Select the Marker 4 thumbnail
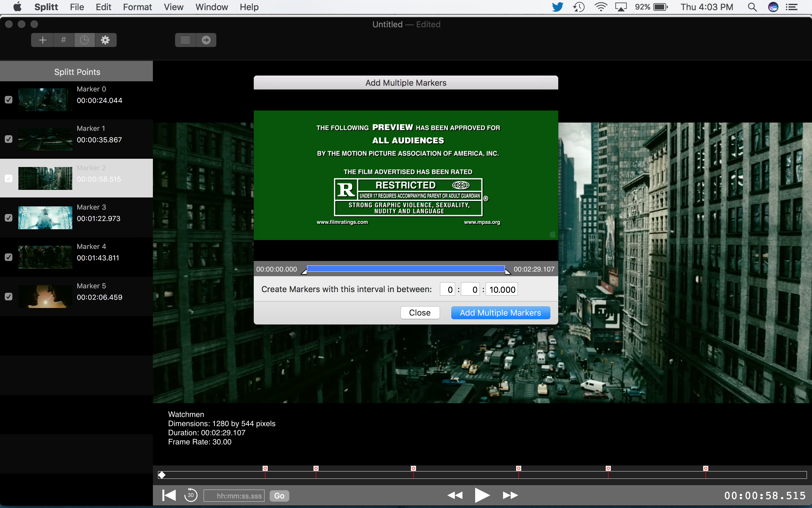 [45, 257]
